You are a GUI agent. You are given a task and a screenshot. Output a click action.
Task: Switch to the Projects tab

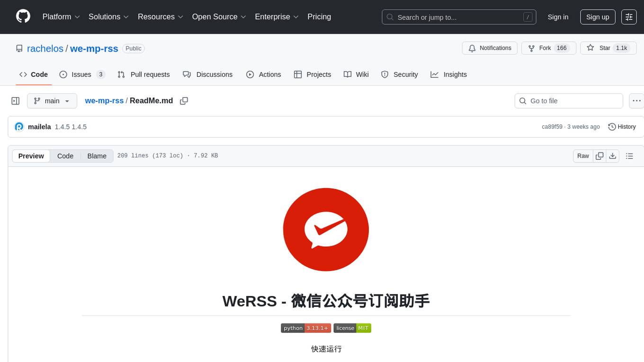pyautogui.click(x=313, y=74)
